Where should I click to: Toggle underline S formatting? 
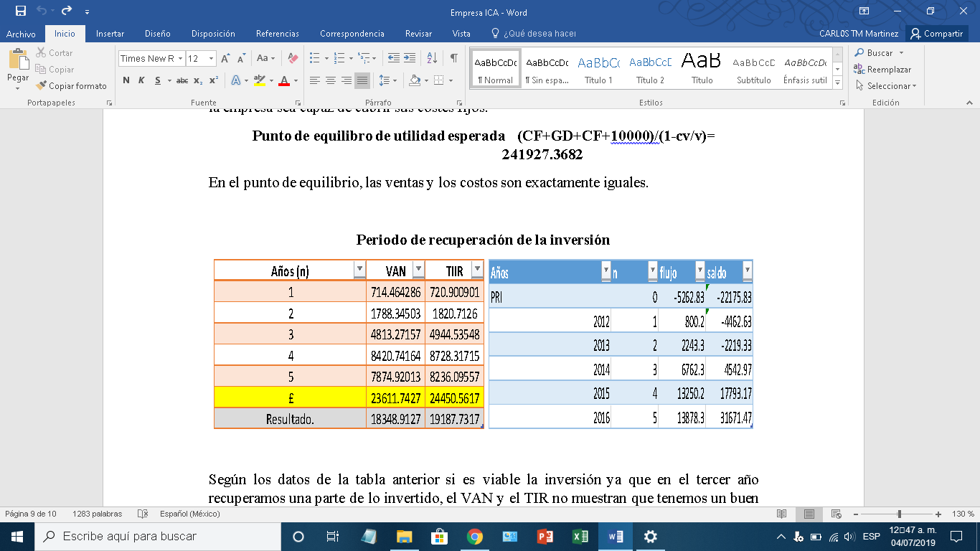(158, 80)
